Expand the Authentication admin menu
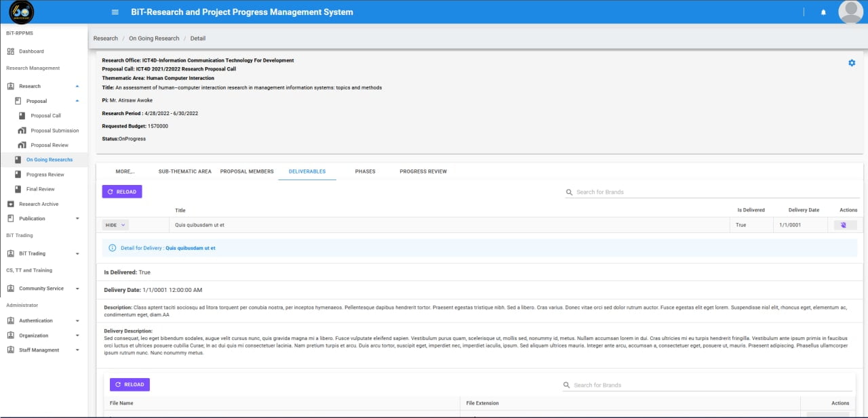868x418 pixels. tap(77, 321)
